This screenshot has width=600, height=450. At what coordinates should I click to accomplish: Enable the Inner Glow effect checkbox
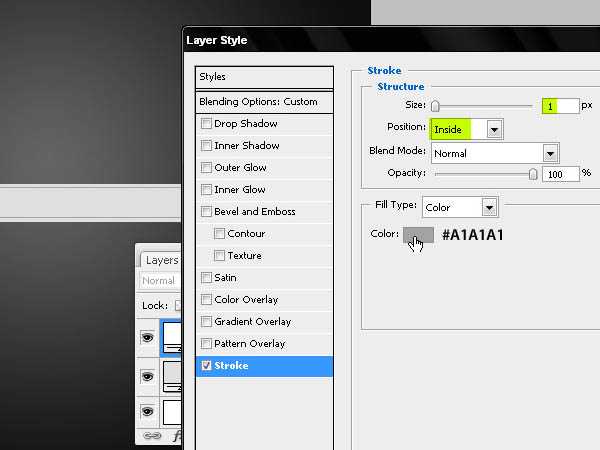pyautogui.click(x=206, y=190)
